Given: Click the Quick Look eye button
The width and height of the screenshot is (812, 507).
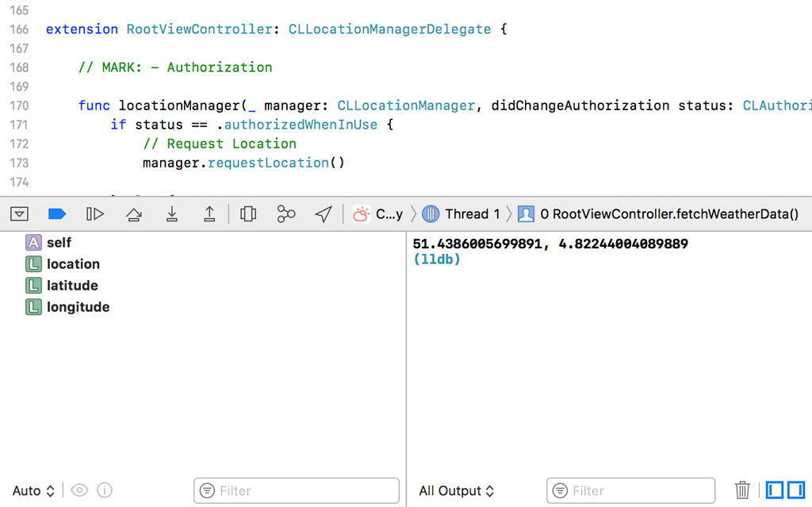Looking at the screenshot, I should (79, 490).
